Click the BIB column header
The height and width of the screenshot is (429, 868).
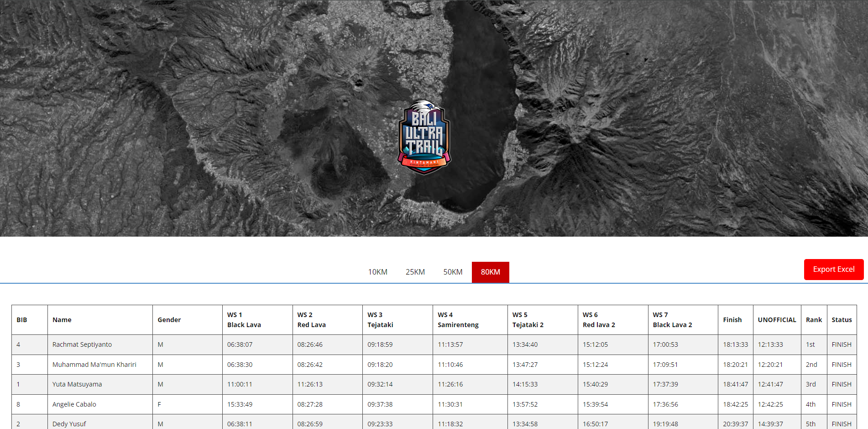[22, 320]
